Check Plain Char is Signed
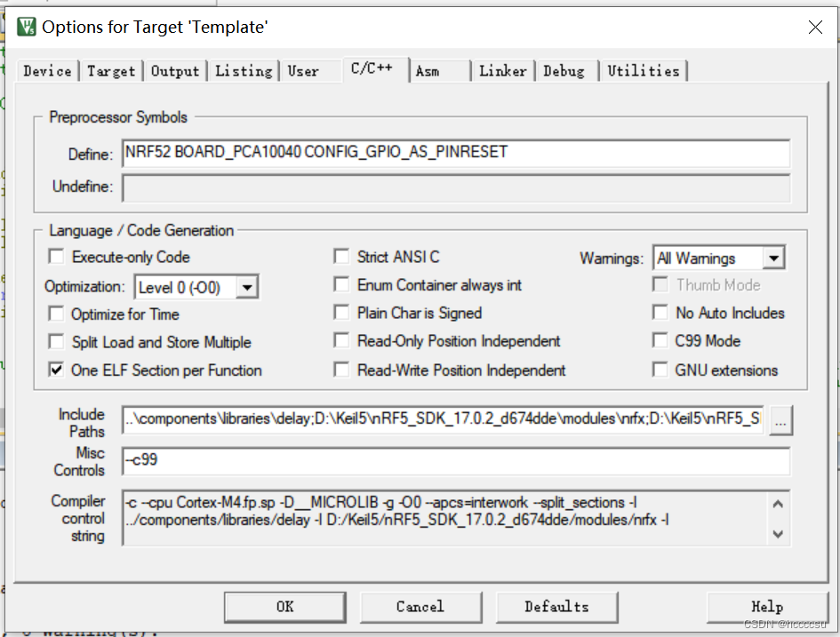840x637 pixels. click(x=341, y=314)
